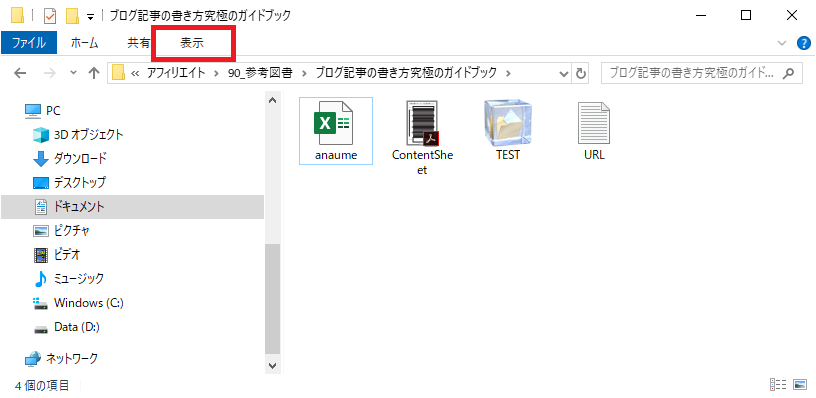Click アフィリエイト in the breadcrumb path
Screen dimensions: 816x398
pyautogui.click(x=177, y=73)
